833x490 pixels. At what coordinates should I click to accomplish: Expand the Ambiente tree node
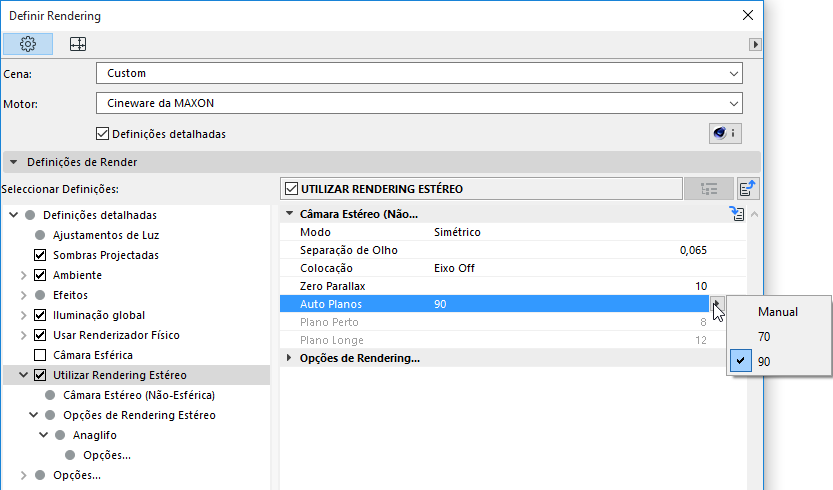23,275
